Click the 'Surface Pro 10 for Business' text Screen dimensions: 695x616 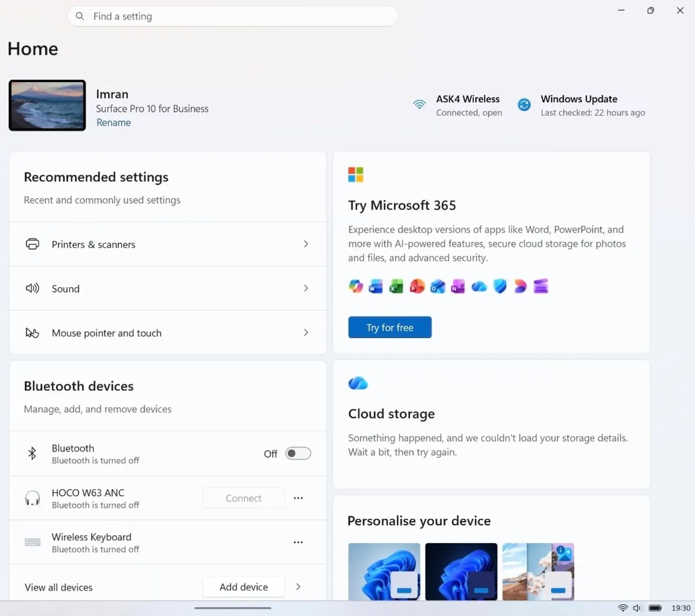tap(152, 108)
